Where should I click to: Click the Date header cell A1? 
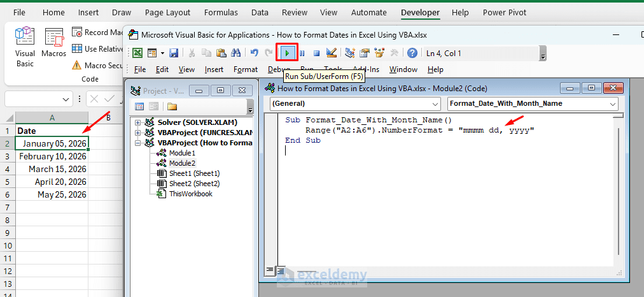point(52,131)
